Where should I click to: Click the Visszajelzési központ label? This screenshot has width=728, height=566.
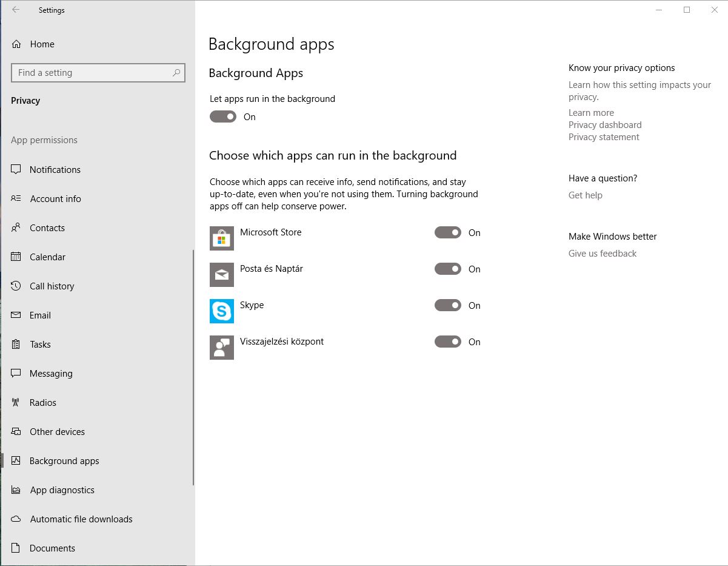click(282, 342)
